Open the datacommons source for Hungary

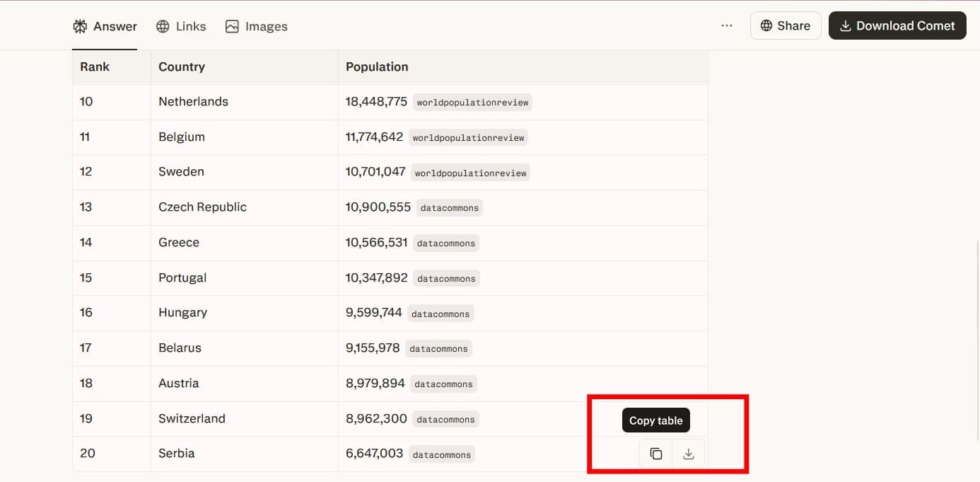click(x=441, y=314)
